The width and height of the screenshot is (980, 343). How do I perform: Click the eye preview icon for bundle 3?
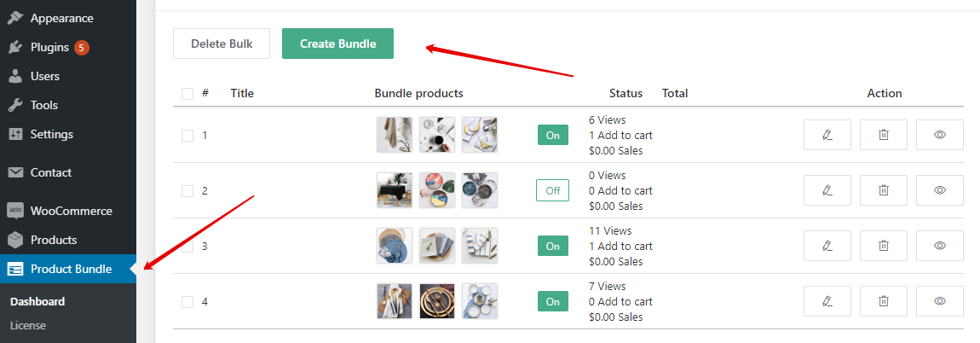pyautogui.click(x=940, y=246)
